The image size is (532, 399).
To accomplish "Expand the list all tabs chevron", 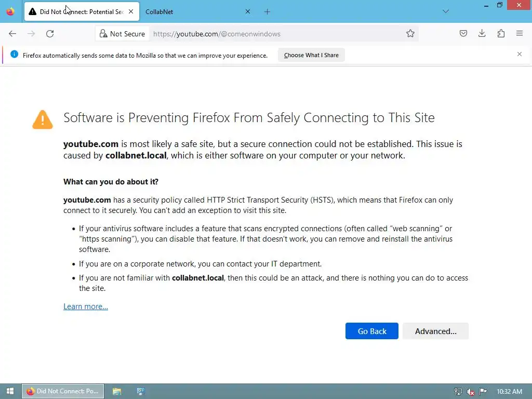I will point(446,11).
